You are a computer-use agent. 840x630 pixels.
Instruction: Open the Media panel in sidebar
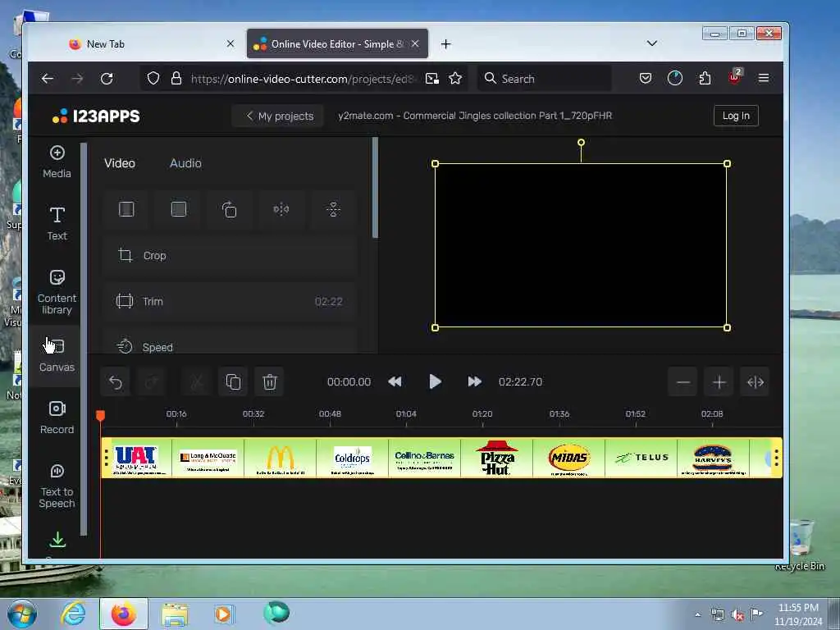pos(57,162)
